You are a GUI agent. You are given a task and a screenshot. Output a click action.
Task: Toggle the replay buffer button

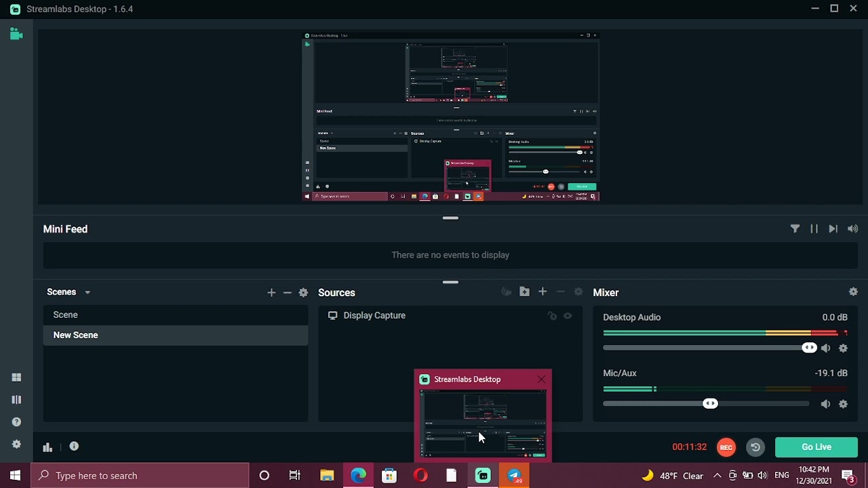coord(755,447)
